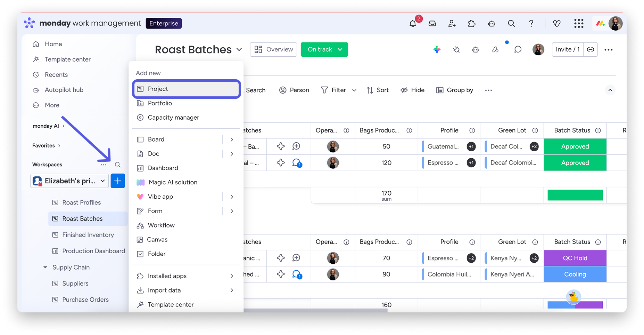Open the Roast Batches title dropdown
The height and width of the screenshot is (335, 644).
click(239, 49)
